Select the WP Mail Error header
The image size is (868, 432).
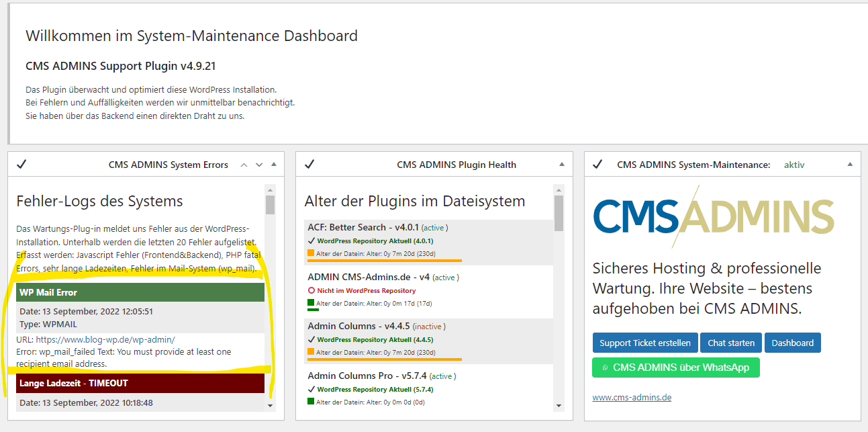point(140,293)
